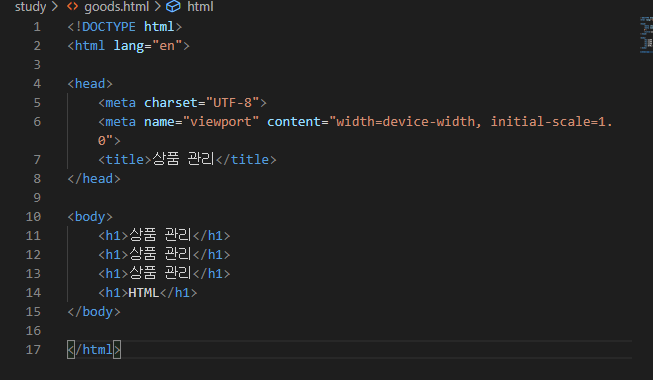
Task: Open goods.html in the breadcrumb
Action: (117, 7)
